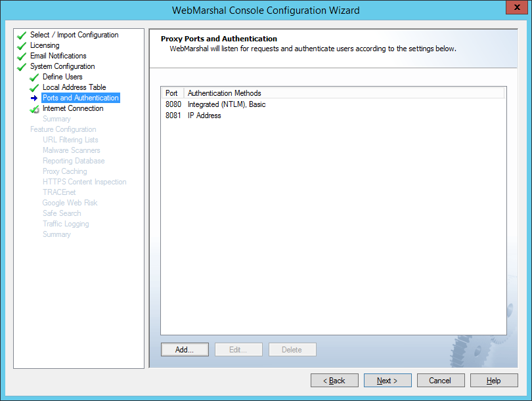Click the checkmark beside Select / Import Configuration
Screen dimensions: 532x401
click(x=22, y=35)
